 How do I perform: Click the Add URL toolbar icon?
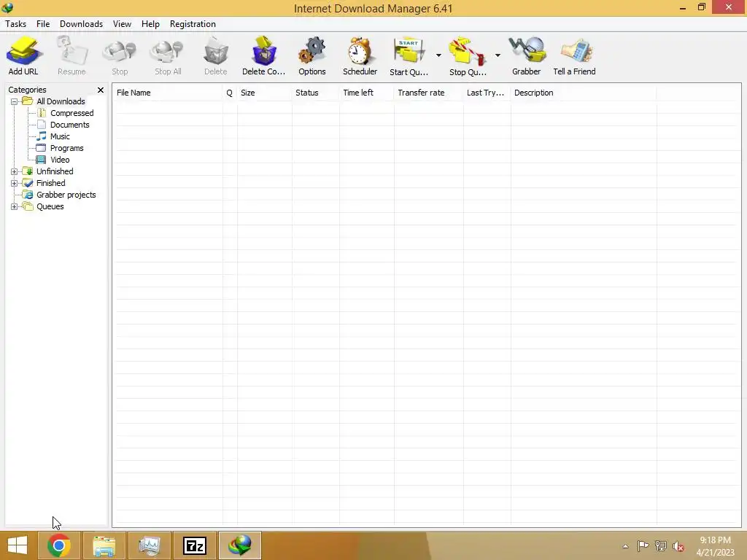[23, 55]
